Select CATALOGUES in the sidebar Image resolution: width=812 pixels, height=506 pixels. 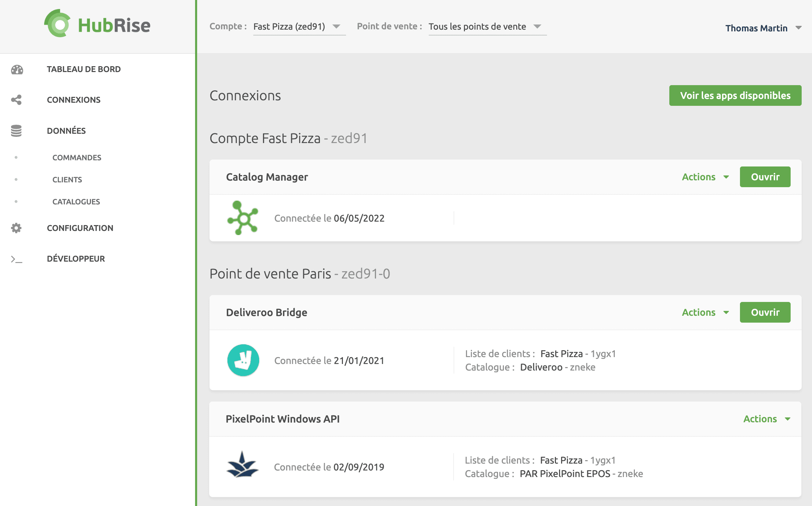coord(76,202)
